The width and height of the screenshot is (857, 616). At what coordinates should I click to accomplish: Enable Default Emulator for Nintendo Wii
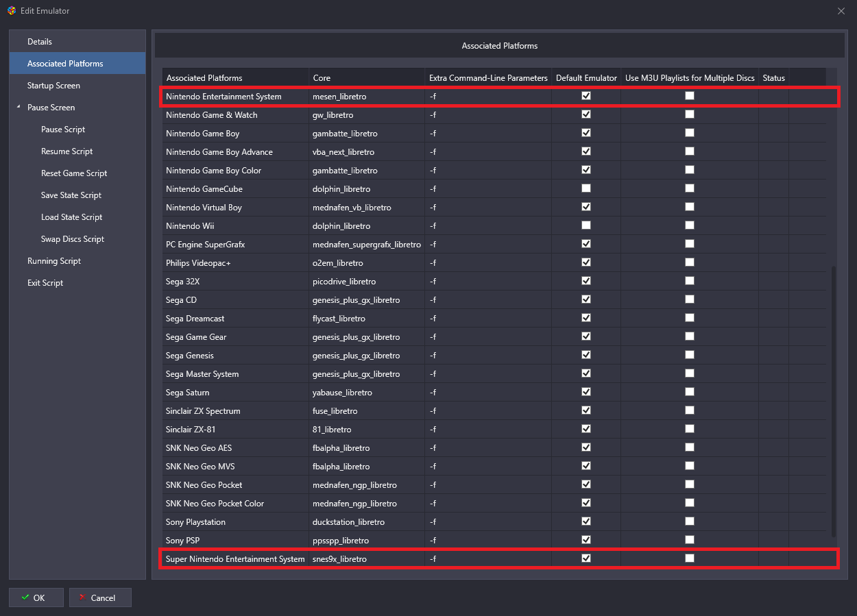(586, 225)
